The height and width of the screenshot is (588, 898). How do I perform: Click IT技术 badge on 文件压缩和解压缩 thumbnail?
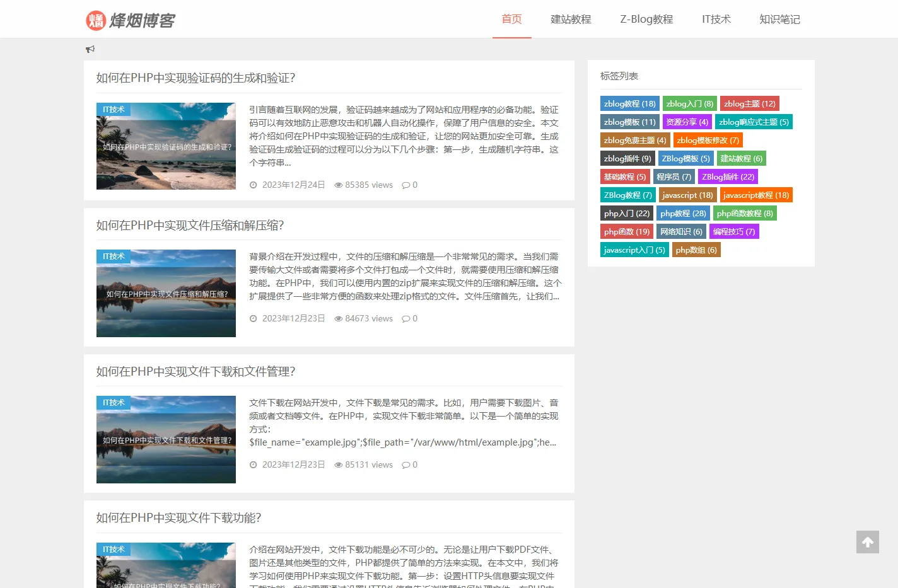(114, 257)
